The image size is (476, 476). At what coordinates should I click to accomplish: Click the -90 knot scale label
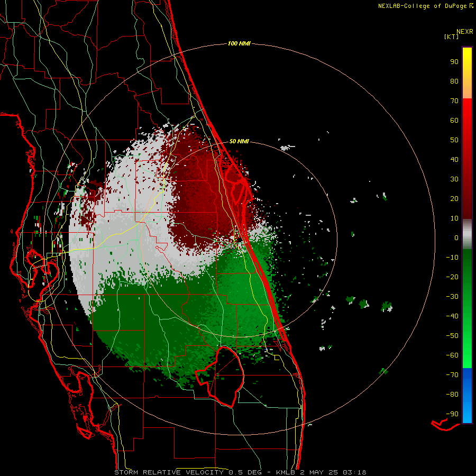pos(452,414)
